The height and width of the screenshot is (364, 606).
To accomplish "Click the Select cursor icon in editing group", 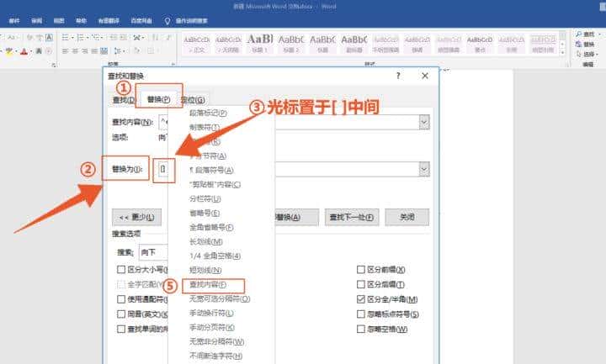I will (578, 55).
